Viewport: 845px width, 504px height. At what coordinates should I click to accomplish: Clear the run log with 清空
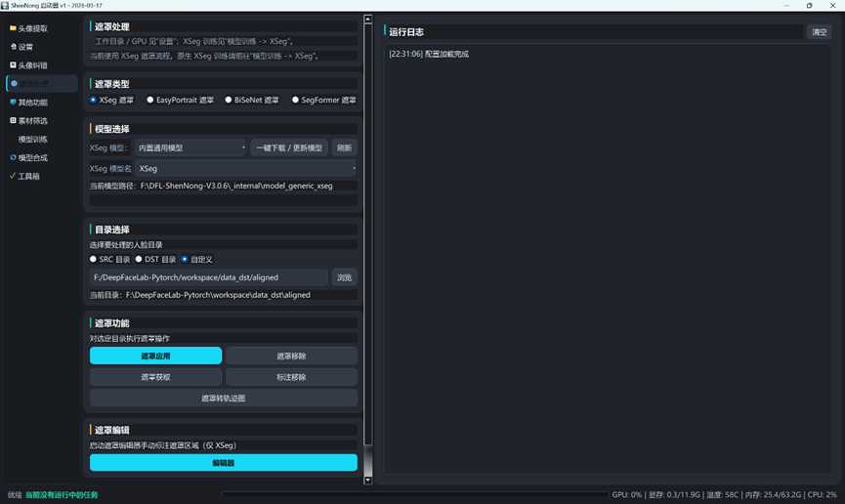pos(820,32)
